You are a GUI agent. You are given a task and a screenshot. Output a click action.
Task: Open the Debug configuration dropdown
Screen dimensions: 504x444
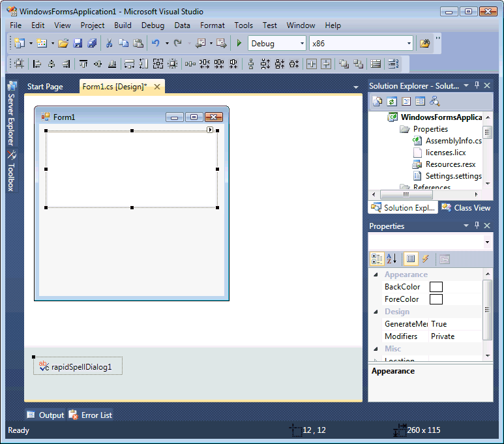302,43
